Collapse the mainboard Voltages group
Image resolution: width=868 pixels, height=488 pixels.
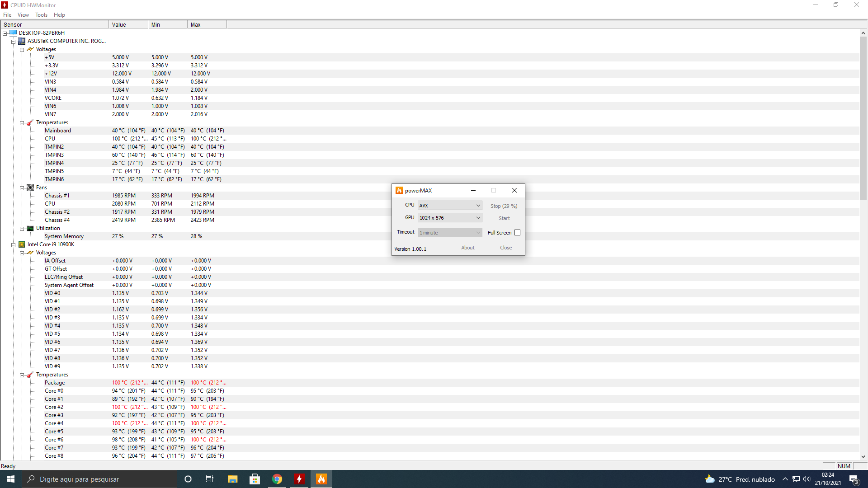coord(22,50)
